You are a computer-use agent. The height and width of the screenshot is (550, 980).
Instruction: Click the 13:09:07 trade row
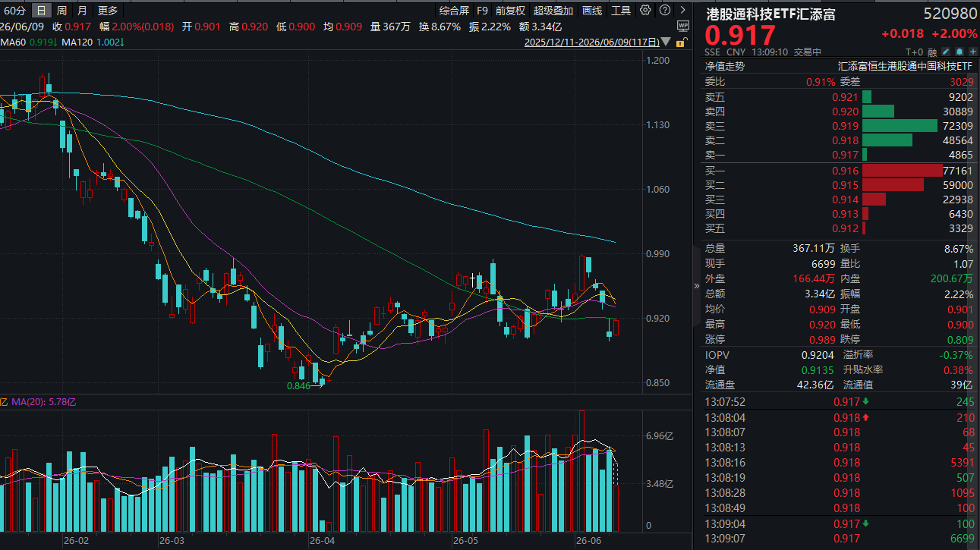coord(840,539)
